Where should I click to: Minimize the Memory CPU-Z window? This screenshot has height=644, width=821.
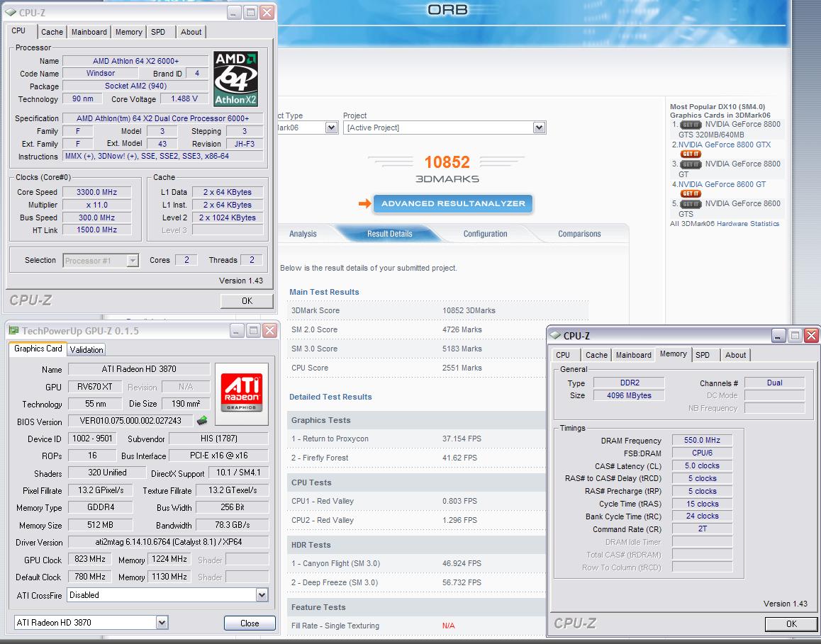(x=778, y=336)
